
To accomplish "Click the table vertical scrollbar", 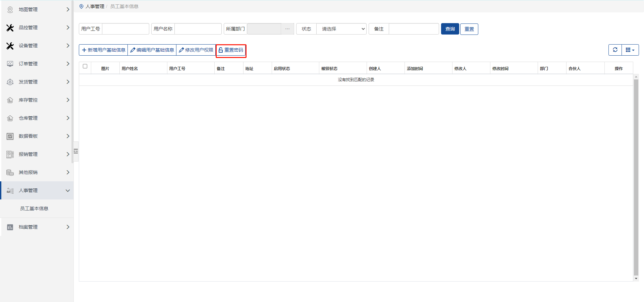I will 636,177.
